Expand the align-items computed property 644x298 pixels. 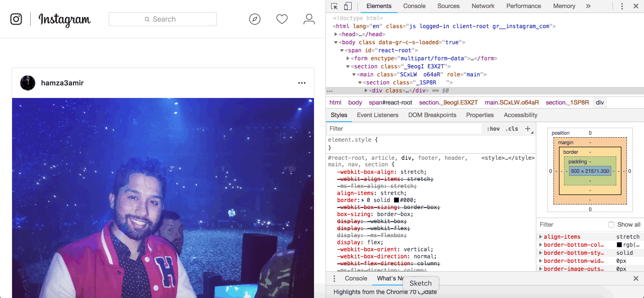(x=541, y=237)
